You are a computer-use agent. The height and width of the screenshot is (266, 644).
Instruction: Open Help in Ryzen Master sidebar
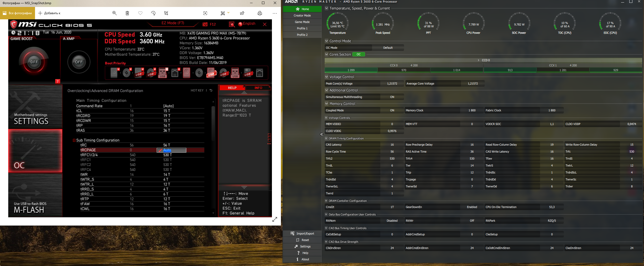(x=302, y=253)
